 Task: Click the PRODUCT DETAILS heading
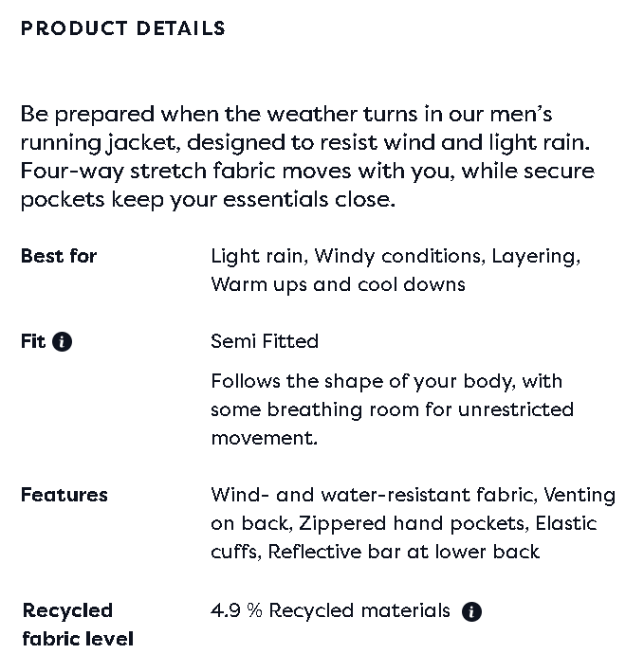[x=123, y=28]
